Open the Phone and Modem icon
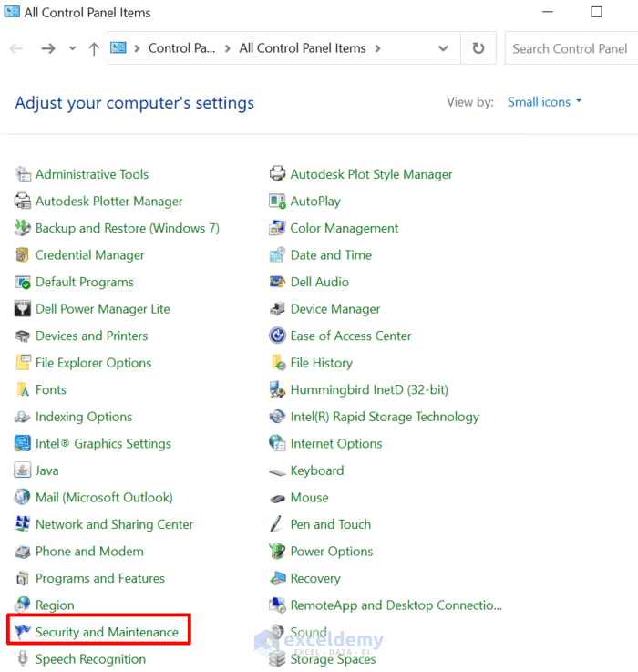Viewport: 638px width, 672px height. 23,551
